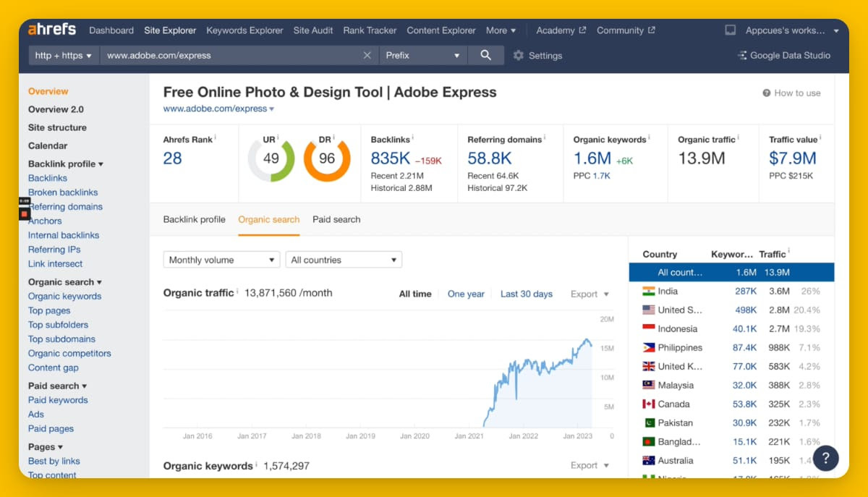Select the All countries table row

[x=731, y=272]
